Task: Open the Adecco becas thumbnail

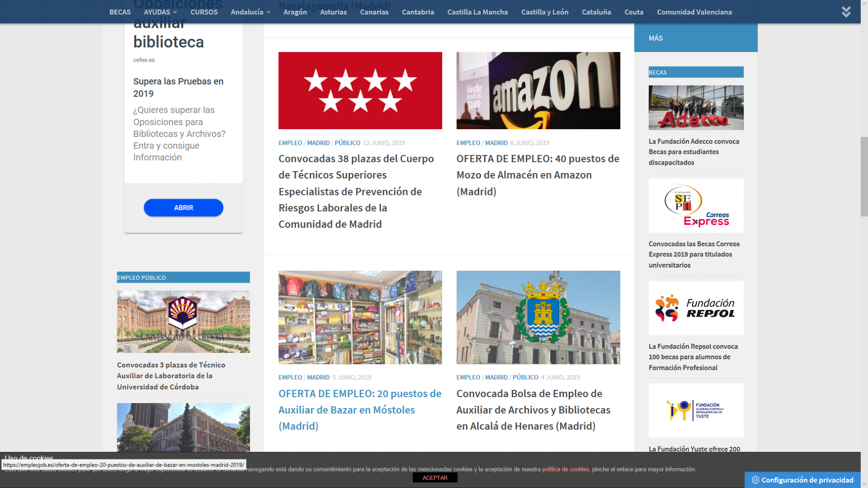Action: pyautogui.click(x=696, y=108)
